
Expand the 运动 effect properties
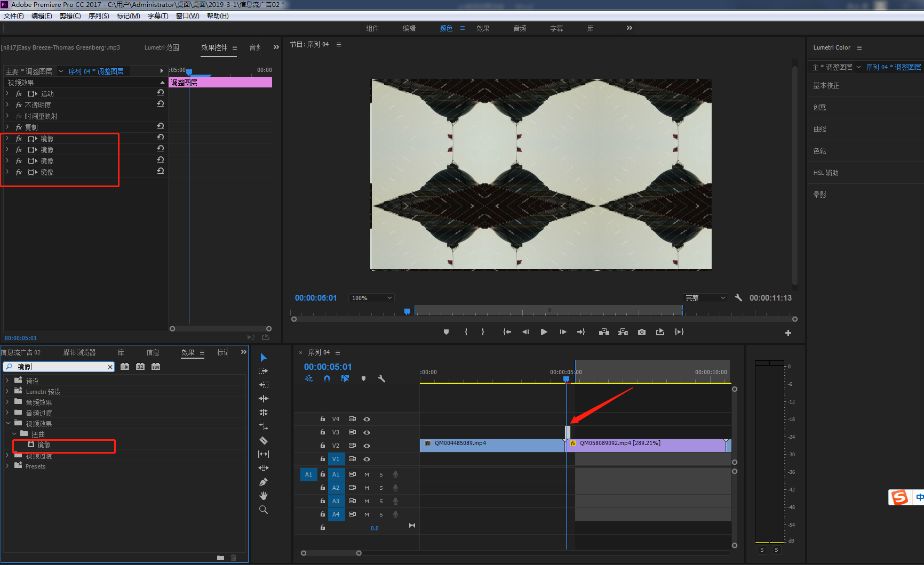coord(7,93)
